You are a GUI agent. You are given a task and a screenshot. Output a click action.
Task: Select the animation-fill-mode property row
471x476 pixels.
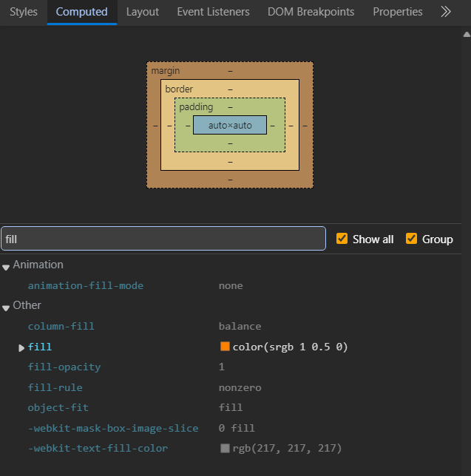tap(86, 285)
